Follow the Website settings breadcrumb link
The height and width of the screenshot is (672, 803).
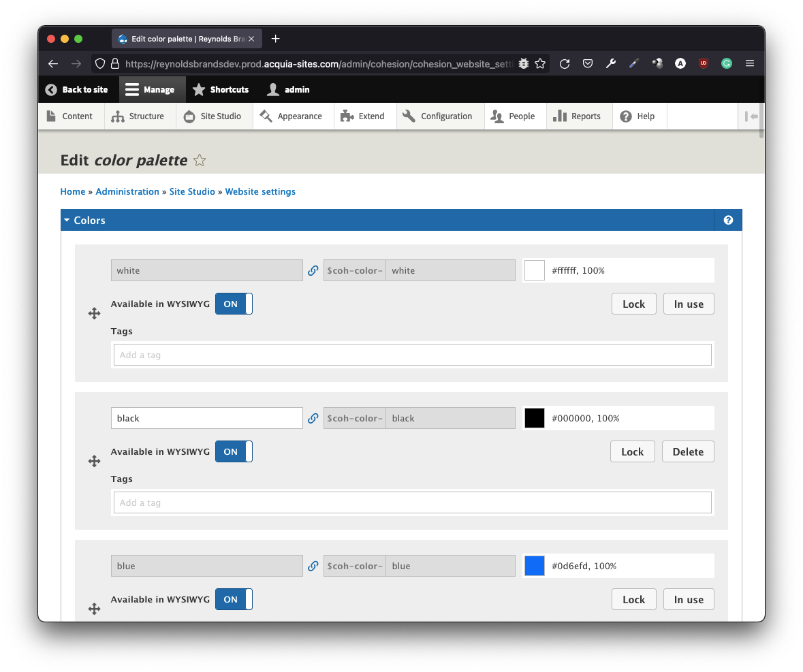coord(260,191)
